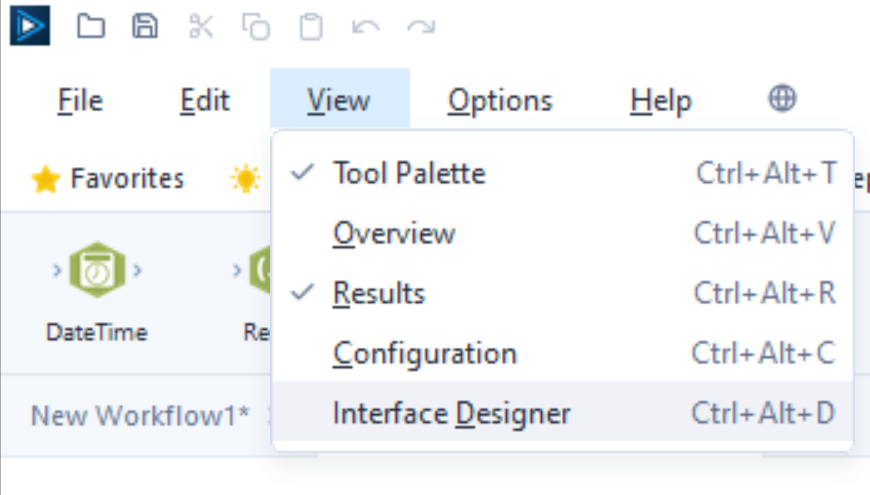Copy selection with the copy icon
The image size is (870, 495).
(x=256, y=27)
